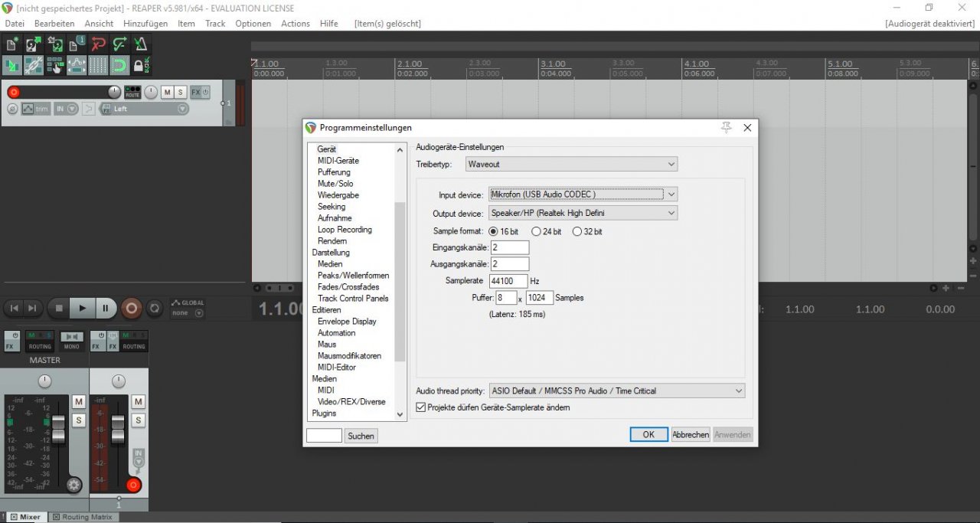Click the master channel gear settings icon
The image size is (980, 523).
coord(73,485)
